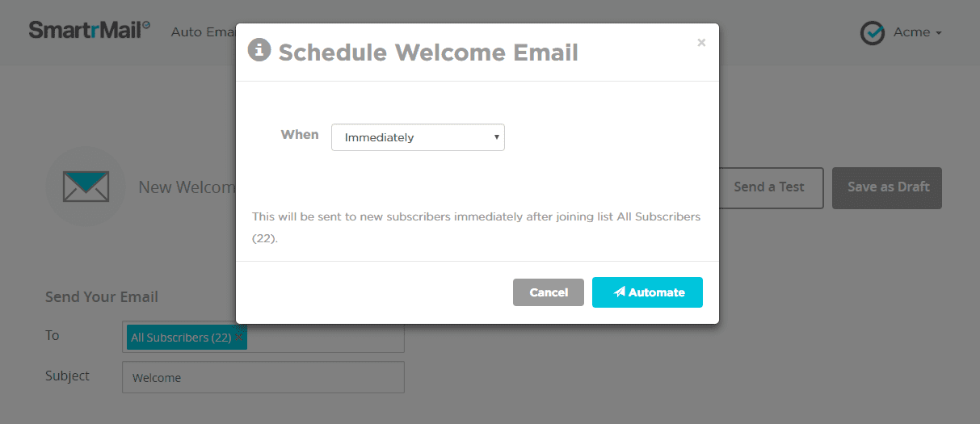Click the Acme checkmark circle icon
Viewport: 980px width, 424px height.
coord(873,33)
